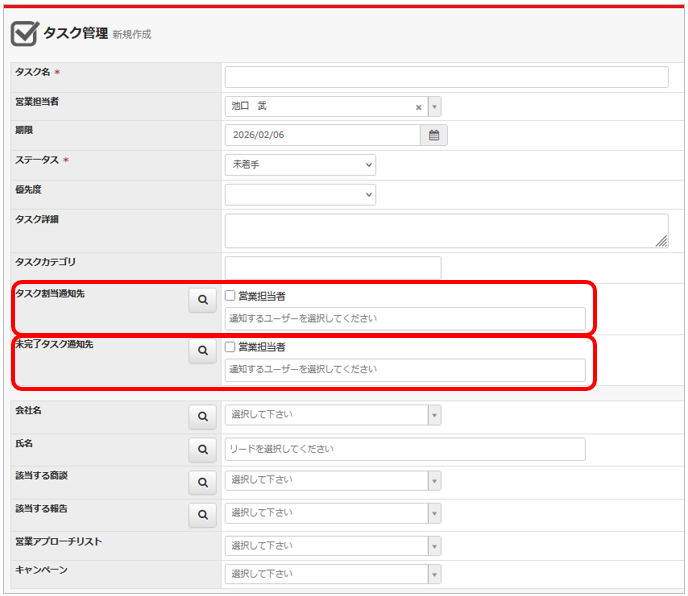Click the search icon next to 氏名
Viewport: 688px width, 596px height.
(203, 450)
